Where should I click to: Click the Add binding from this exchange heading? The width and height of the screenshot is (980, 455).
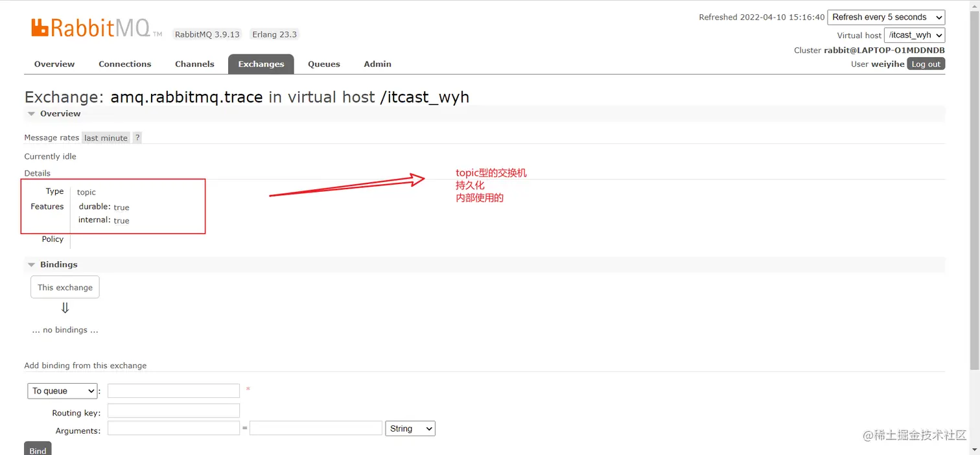point(86,366)
